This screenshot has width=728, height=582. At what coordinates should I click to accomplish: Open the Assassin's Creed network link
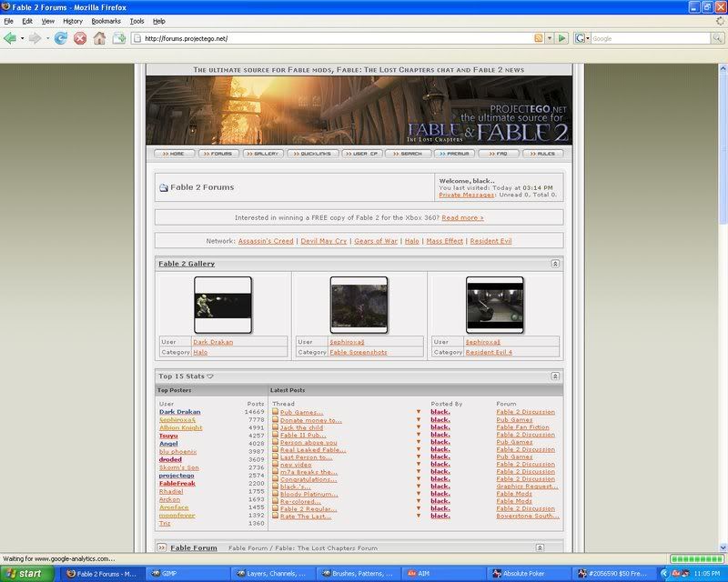[266, 241]
